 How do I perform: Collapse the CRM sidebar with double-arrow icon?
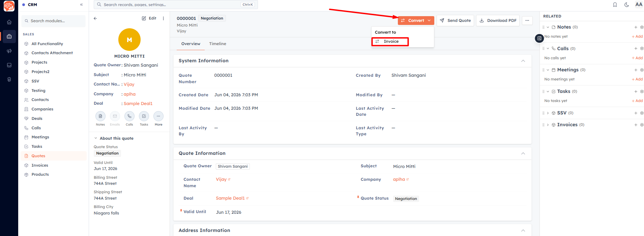click(x=81, y=5)
